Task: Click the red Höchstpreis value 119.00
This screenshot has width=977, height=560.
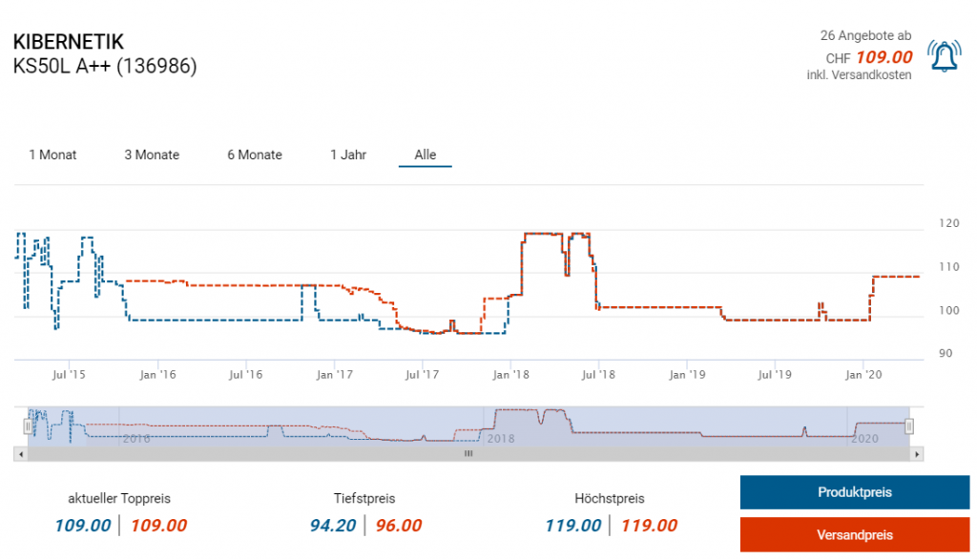Action: click(x=649, y=526)
